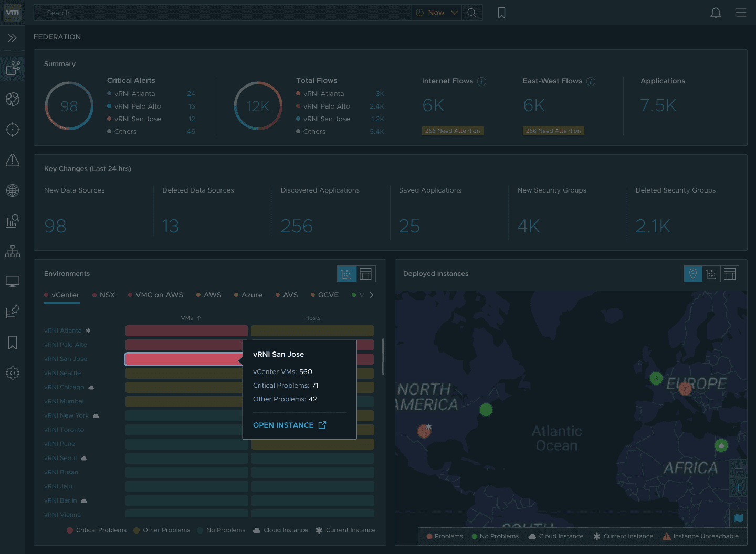756x554 pixels.
Task: Click the New Security Groups value 4K
Action: click(529, 226)
